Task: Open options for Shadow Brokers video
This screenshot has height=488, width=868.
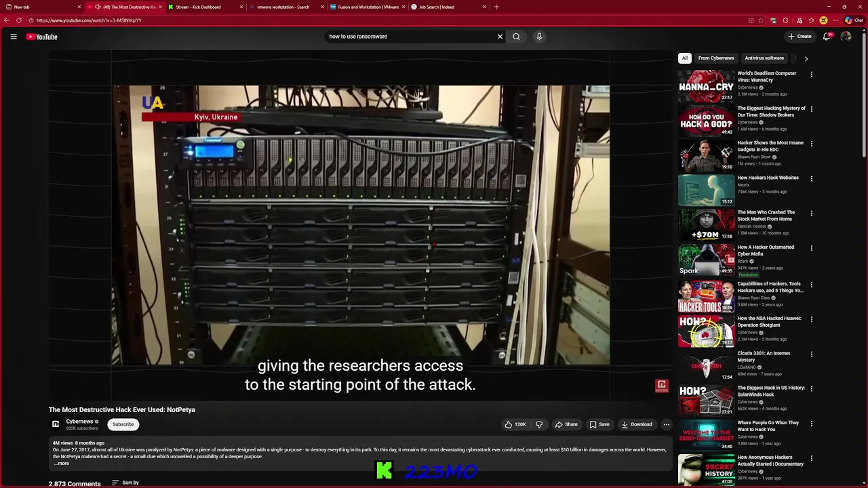Action: tap(811, 109)
